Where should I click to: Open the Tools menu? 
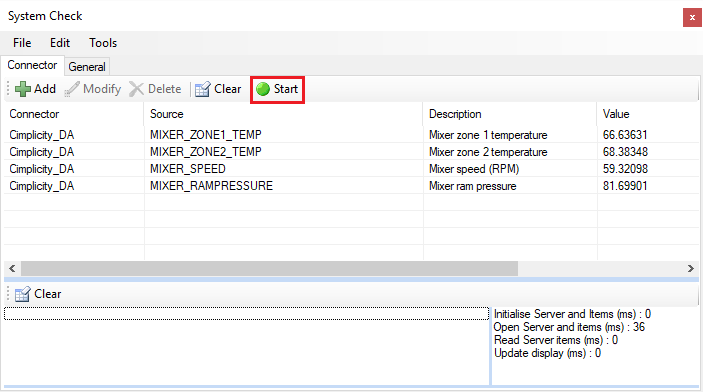click(103, 43)
